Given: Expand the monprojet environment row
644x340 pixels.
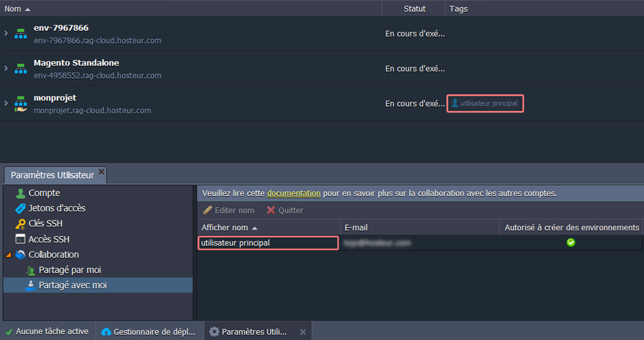Looking at the screenshot, I should click(x=6, y=103).
